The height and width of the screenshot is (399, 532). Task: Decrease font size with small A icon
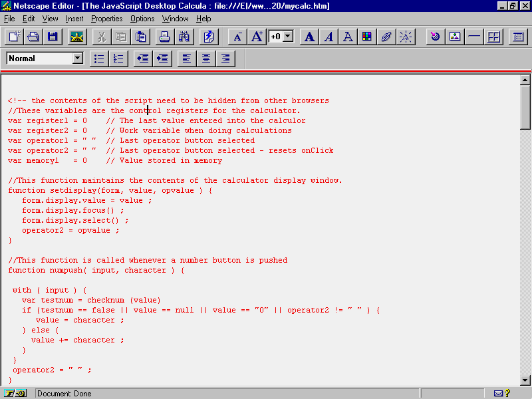[237, 37]
